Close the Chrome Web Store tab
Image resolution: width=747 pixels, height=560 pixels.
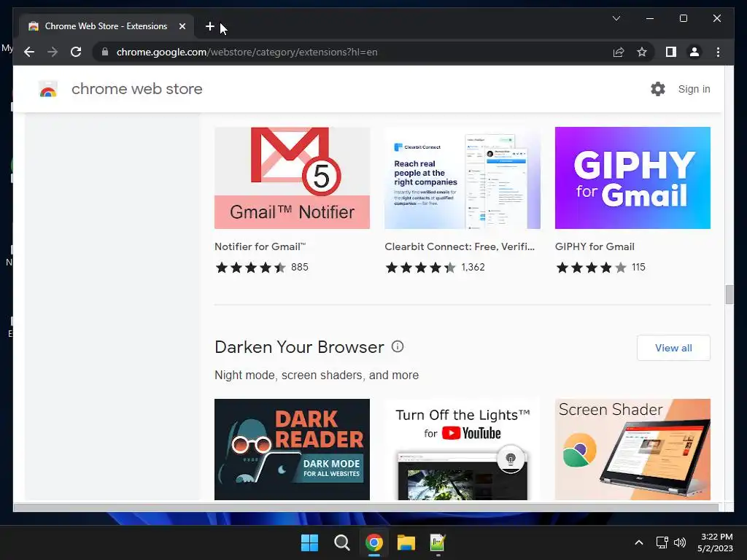click(182, 27)
